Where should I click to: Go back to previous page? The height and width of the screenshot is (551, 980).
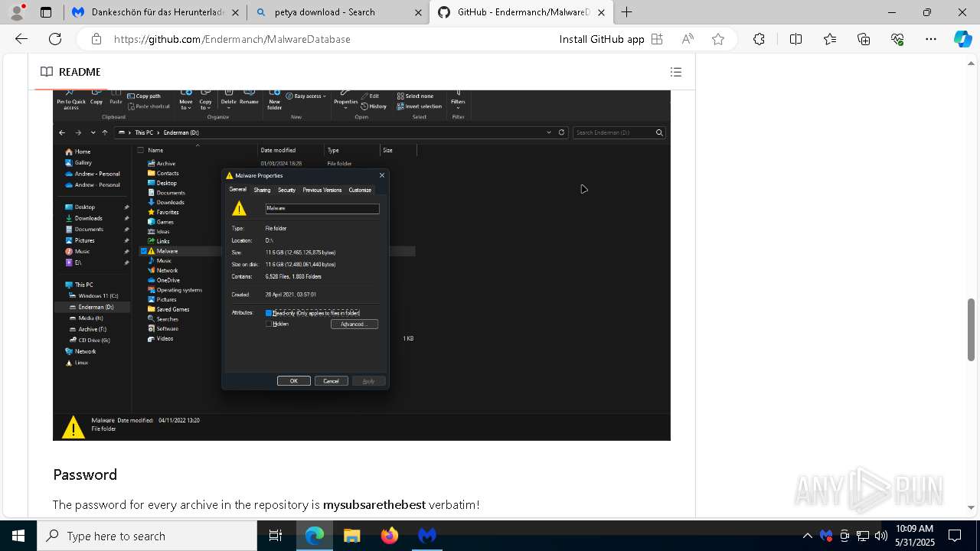click(x=21, y=39)
